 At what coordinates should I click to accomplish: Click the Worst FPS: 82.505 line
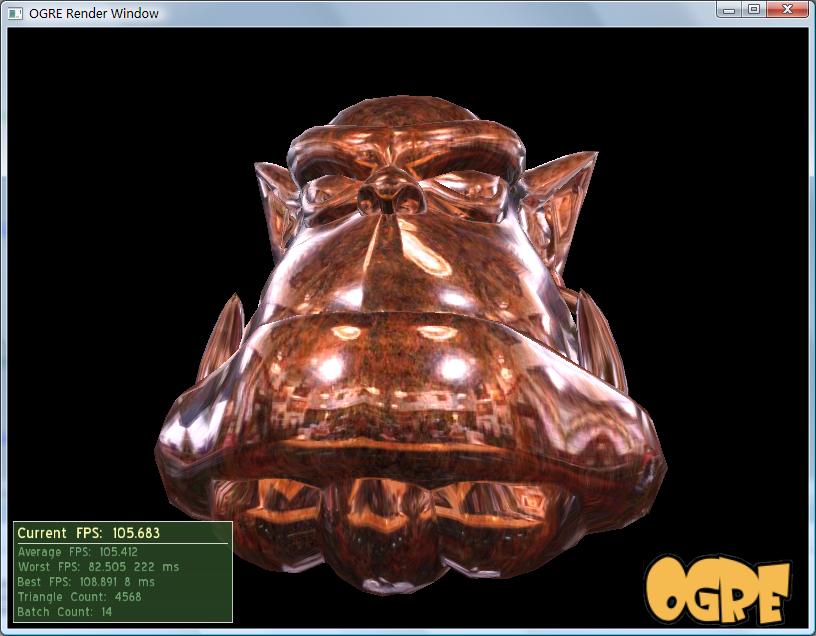98,567
